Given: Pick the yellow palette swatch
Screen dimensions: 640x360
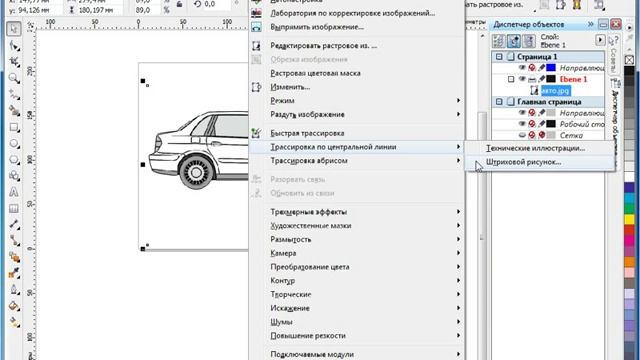Looking at the screenshot, I should pos(629,219).
